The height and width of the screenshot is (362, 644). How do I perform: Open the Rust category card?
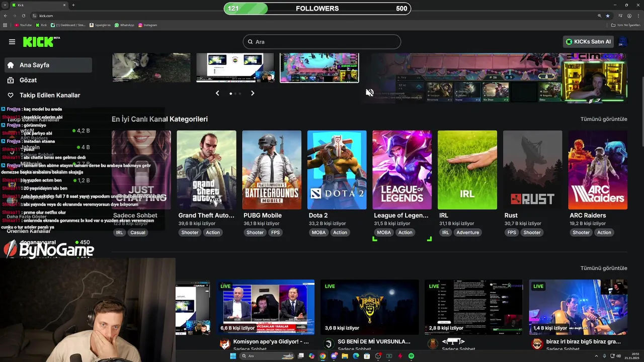(532, 170)
